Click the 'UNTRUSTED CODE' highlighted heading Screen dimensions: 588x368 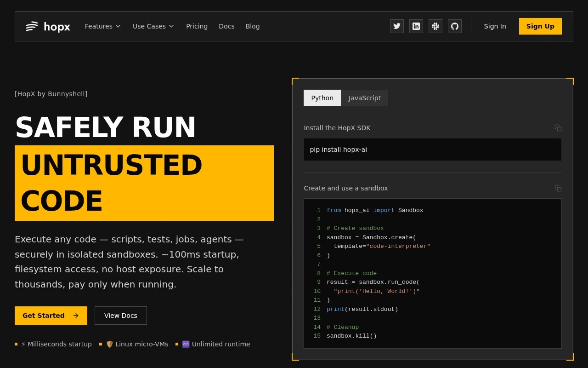pos(144,183)
